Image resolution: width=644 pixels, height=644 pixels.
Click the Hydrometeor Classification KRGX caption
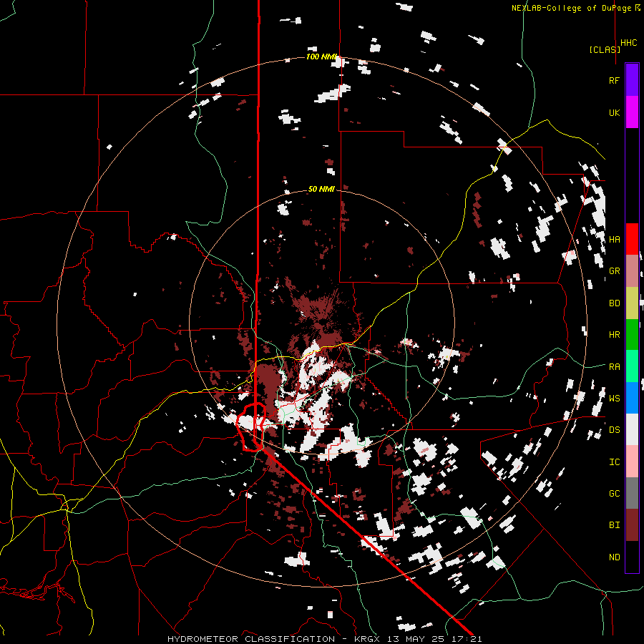point(324,639)
